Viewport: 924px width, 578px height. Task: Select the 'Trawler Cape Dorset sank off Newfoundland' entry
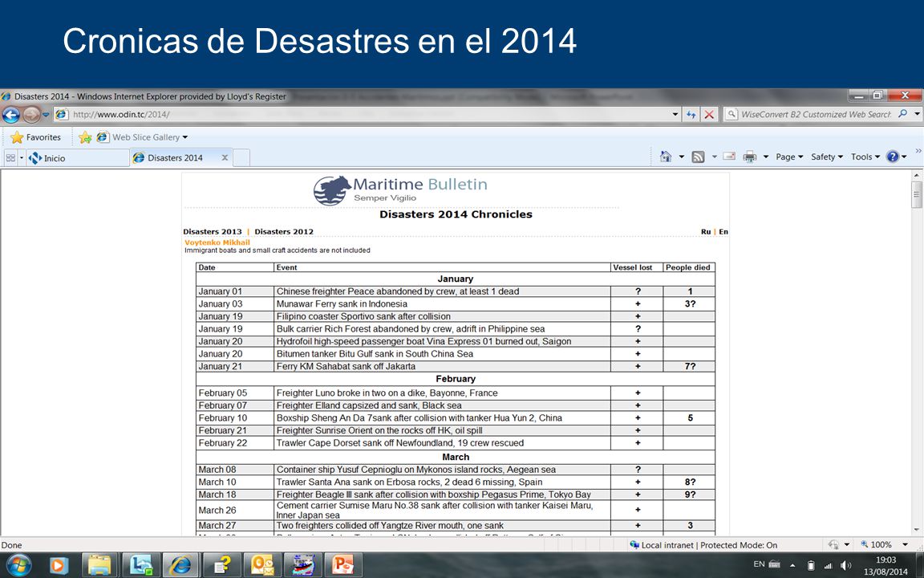(x=400, y=443)
